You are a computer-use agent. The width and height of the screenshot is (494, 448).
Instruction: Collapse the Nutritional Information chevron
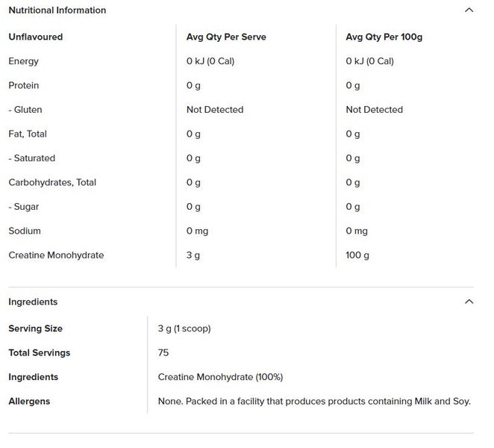click(x=469, y=10)
